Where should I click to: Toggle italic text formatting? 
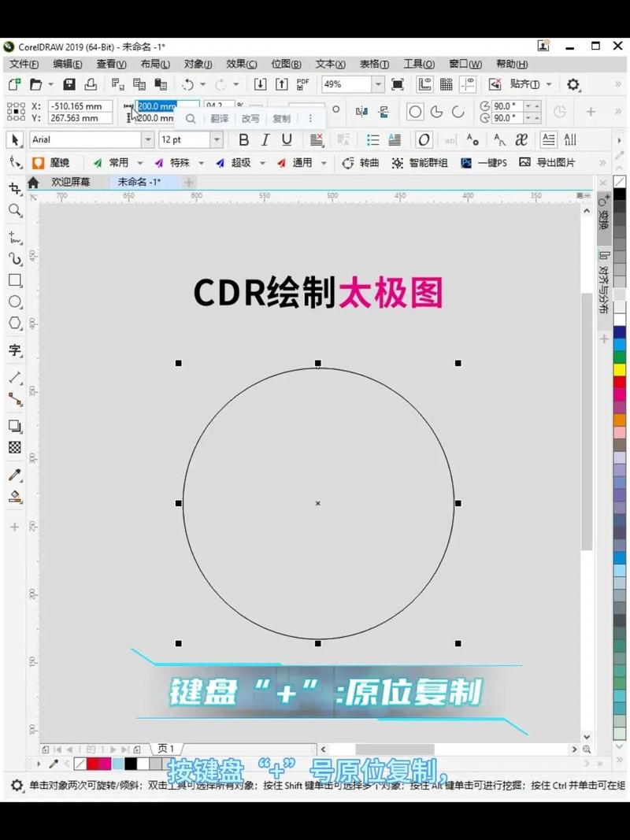(x=265, y=139)
